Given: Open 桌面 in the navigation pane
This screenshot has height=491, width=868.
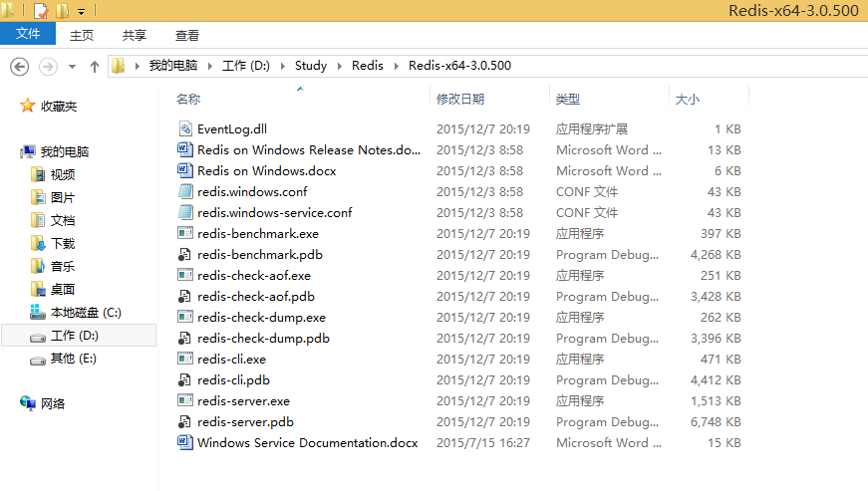Looking at the screenshot, I should tap(63, 289).
